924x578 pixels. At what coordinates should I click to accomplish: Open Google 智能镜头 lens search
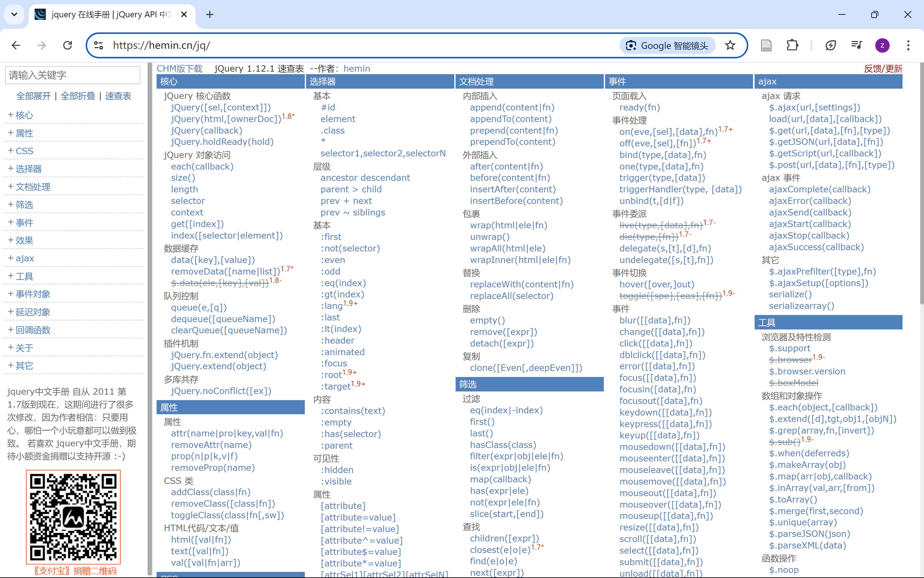tap(667, 46)
